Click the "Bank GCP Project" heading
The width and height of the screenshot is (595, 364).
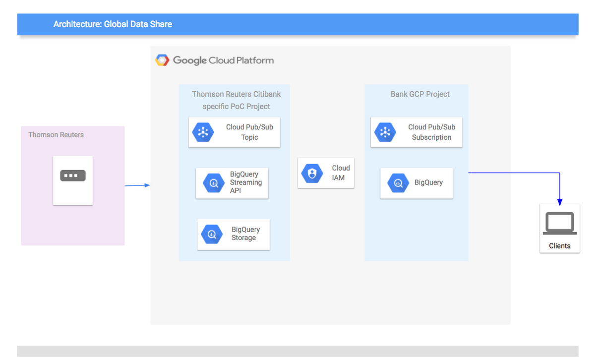(420, 94)
